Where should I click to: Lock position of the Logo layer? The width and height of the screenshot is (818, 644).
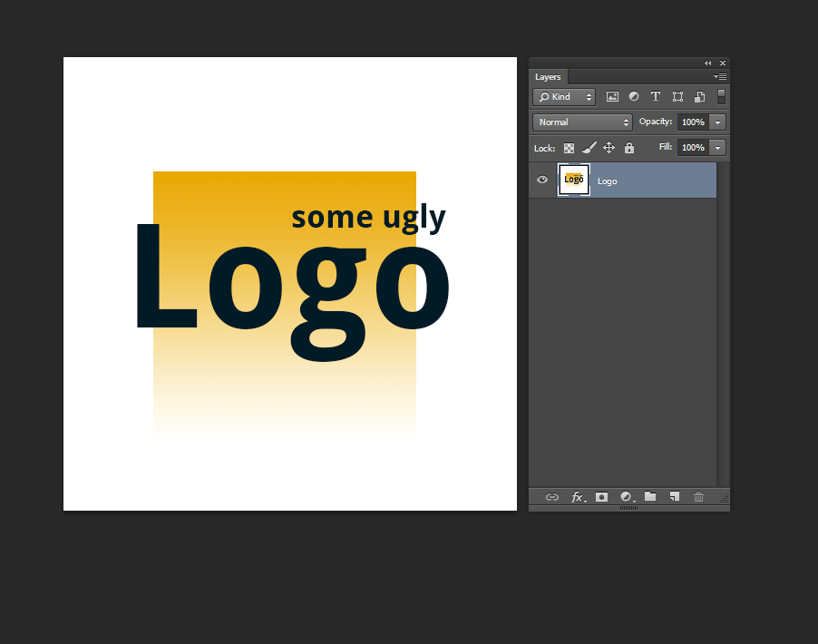tap(609, 147)
